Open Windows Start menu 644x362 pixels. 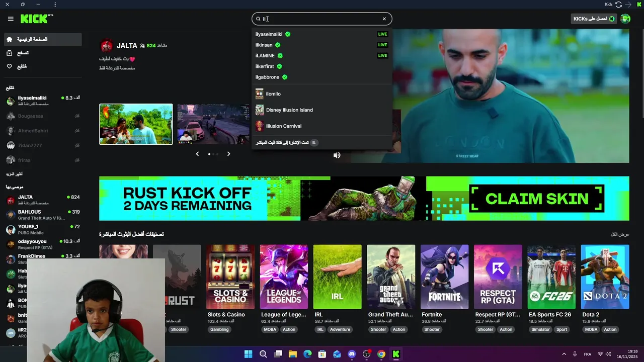coord(248,354)
